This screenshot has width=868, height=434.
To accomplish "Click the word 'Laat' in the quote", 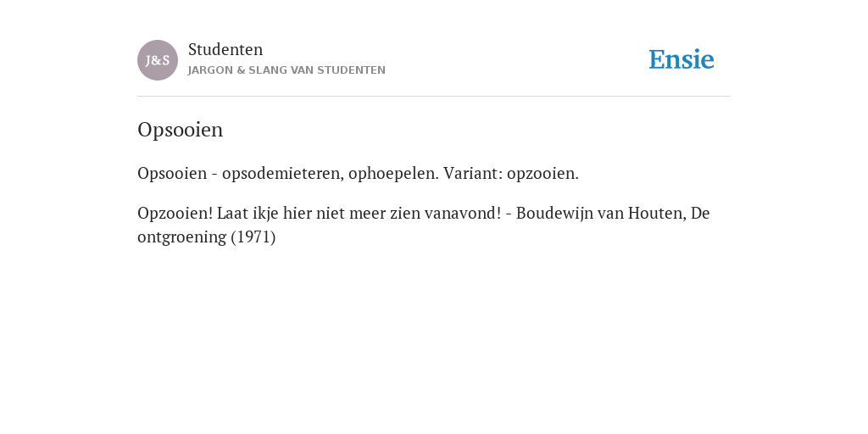I will tap(229, 213).
